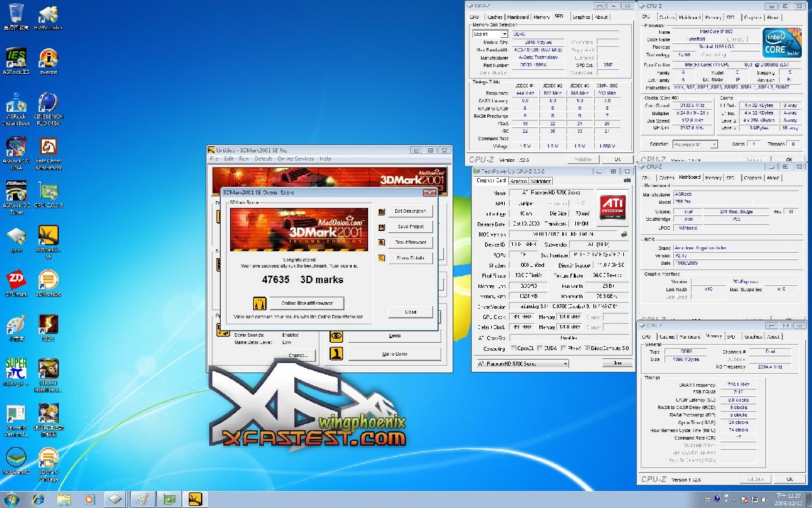Click the ResultBrowser button
This screenshot has width=812, height=508.
(411, 242)
